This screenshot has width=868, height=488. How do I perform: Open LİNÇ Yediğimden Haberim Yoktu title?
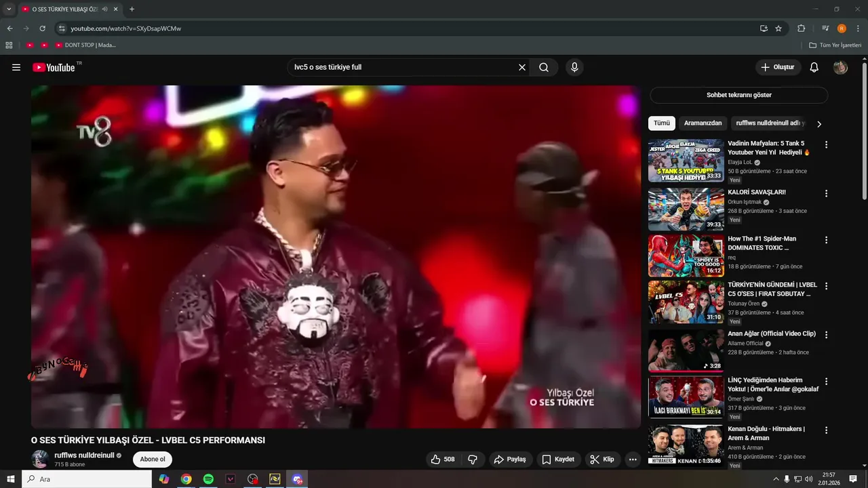773,385
